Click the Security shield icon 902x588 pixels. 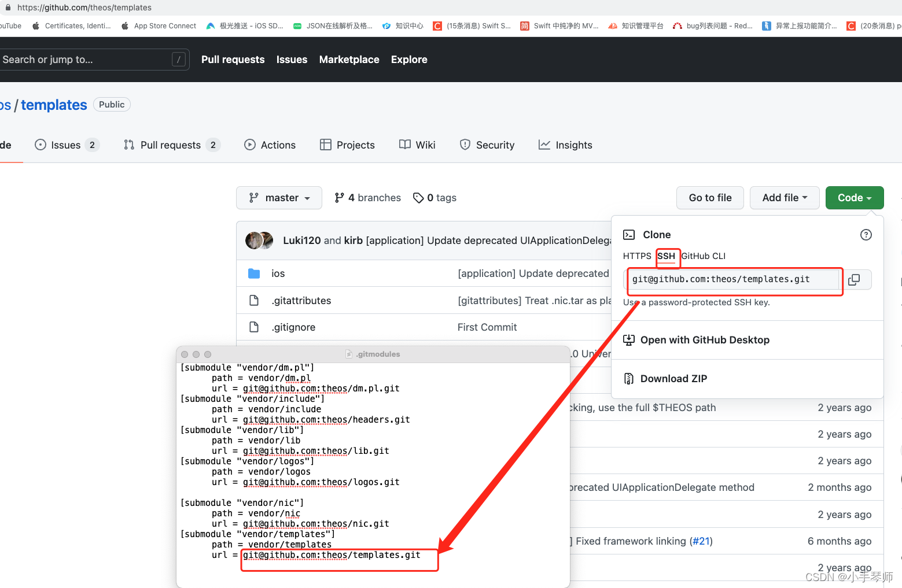click(465, 145)
